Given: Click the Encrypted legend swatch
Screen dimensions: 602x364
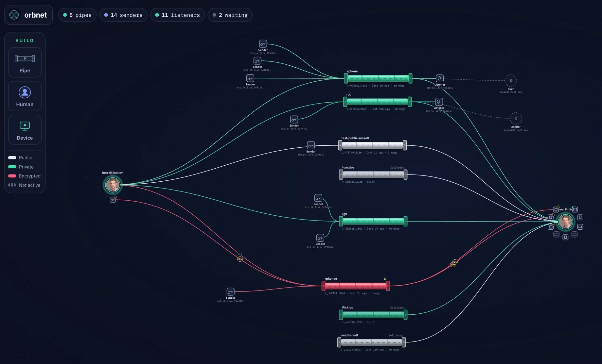Looking at the screenshot, I should point(12,176).
